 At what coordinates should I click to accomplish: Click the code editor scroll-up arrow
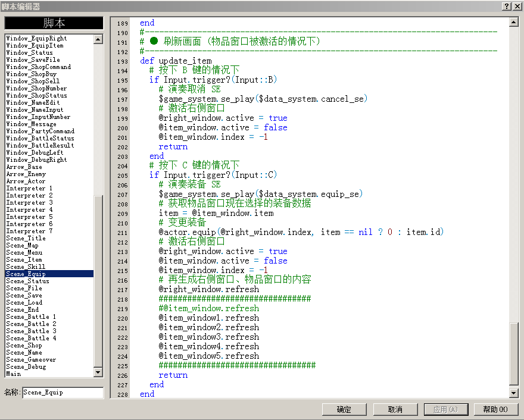coord(514,23)
